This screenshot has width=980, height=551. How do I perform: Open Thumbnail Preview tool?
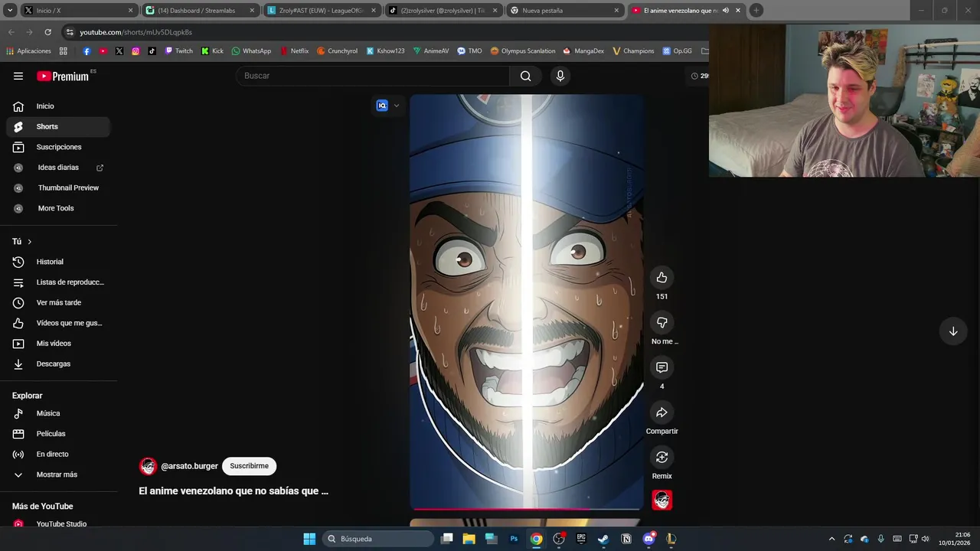[x=58, y=187]
